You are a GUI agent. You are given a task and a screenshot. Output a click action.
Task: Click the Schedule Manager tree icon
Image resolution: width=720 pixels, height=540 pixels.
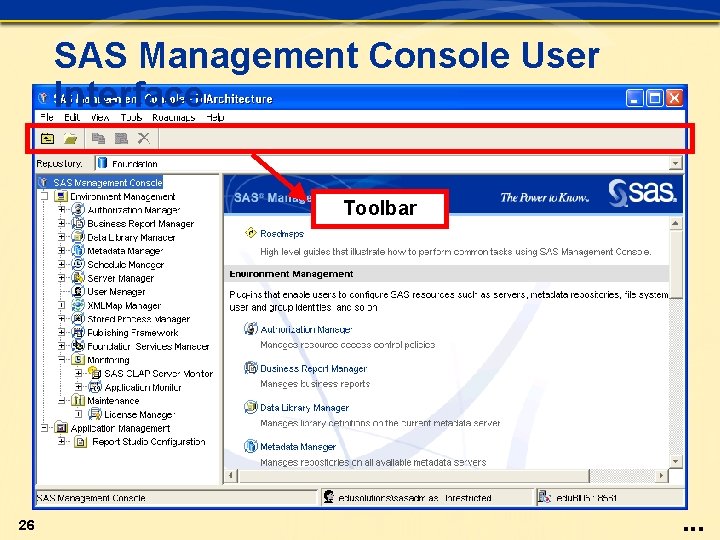tap(78, 264)
